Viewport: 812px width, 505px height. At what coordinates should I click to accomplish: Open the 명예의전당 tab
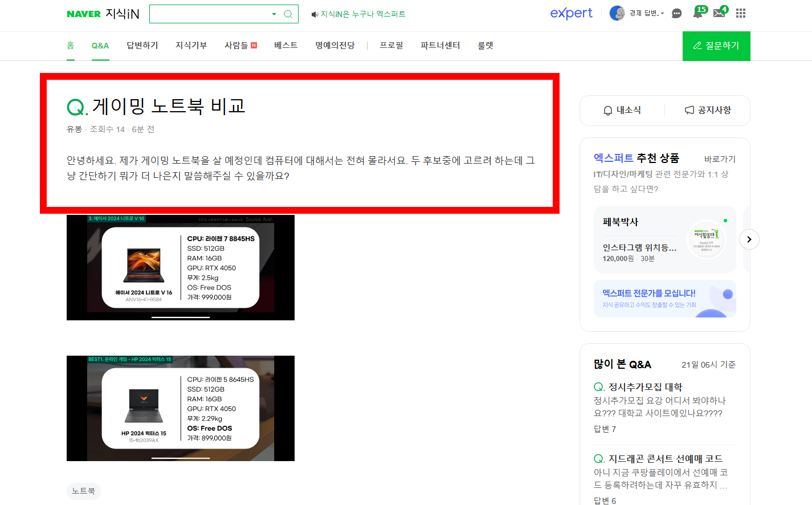point(335,46)
